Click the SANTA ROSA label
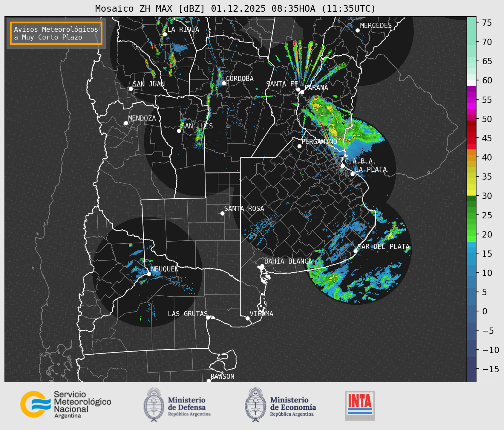504x430 pixels. coord(244,208)
